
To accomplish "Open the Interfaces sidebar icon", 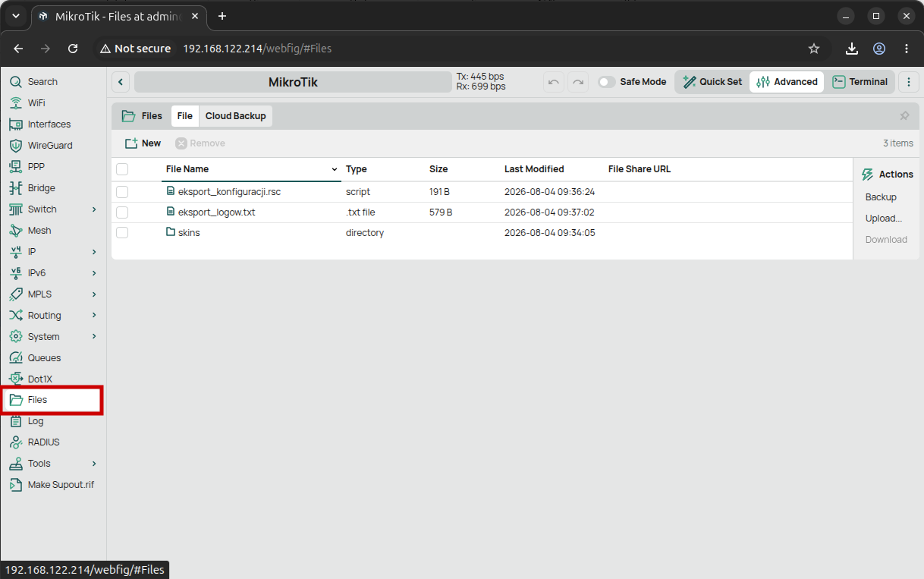I will point(15,124).
